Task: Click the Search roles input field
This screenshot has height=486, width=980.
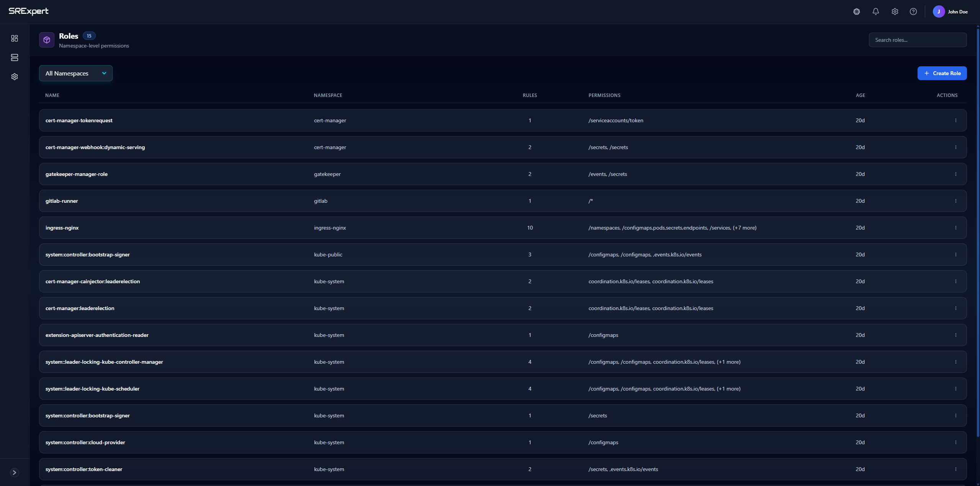Action: click(918, 39)
